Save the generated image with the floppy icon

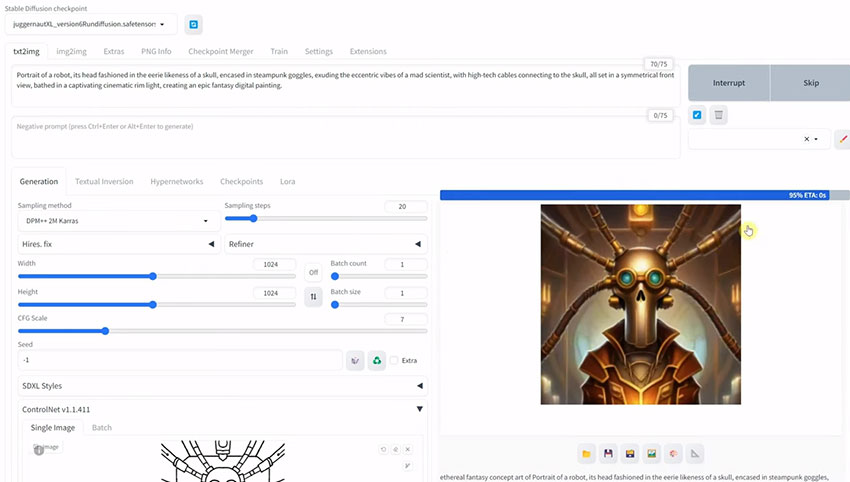(608, 454)
